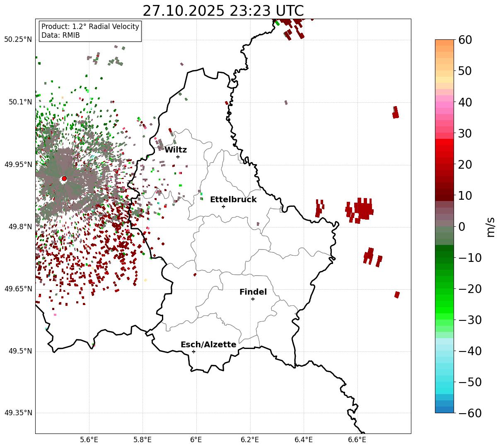
Task: Click the Wiltz station cross marker
Action: [178, 157]
